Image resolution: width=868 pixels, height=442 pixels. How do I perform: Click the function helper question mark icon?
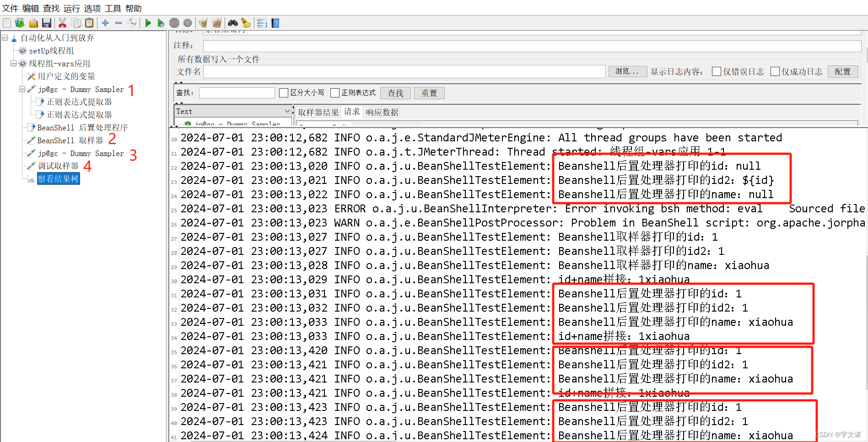pos(275,23)
